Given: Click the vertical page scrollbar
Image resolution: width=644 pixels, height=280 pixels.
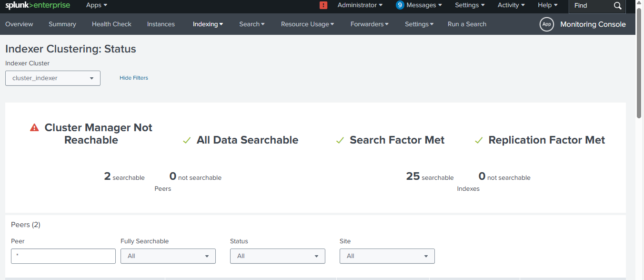Looking at the screenshot, I should (x=639, y=62).
